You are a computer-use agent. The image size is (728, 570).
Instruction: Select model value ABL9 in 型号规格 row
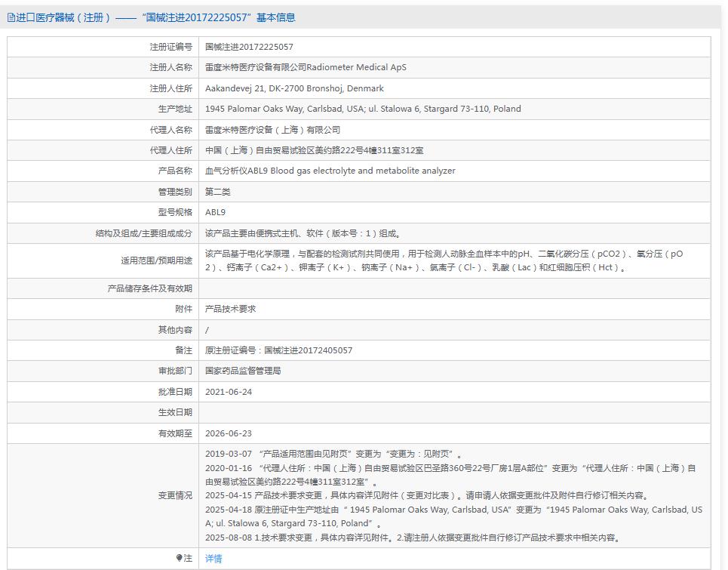pos(216,212)
